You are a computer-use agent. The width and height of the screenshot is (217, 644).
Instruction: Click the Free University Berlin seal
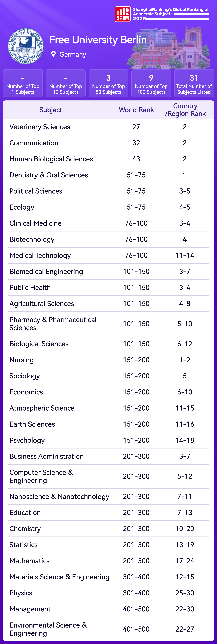[x=26, y=46]
